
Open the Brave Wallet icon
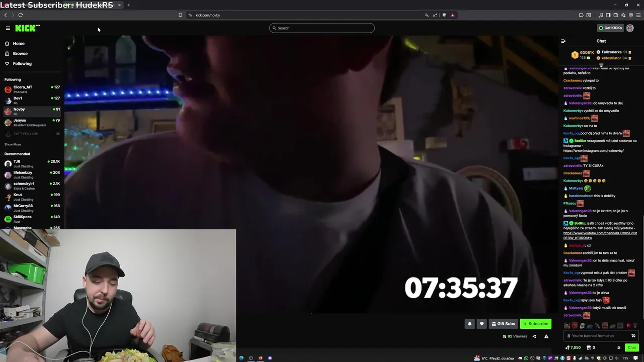tap(616, 15)
